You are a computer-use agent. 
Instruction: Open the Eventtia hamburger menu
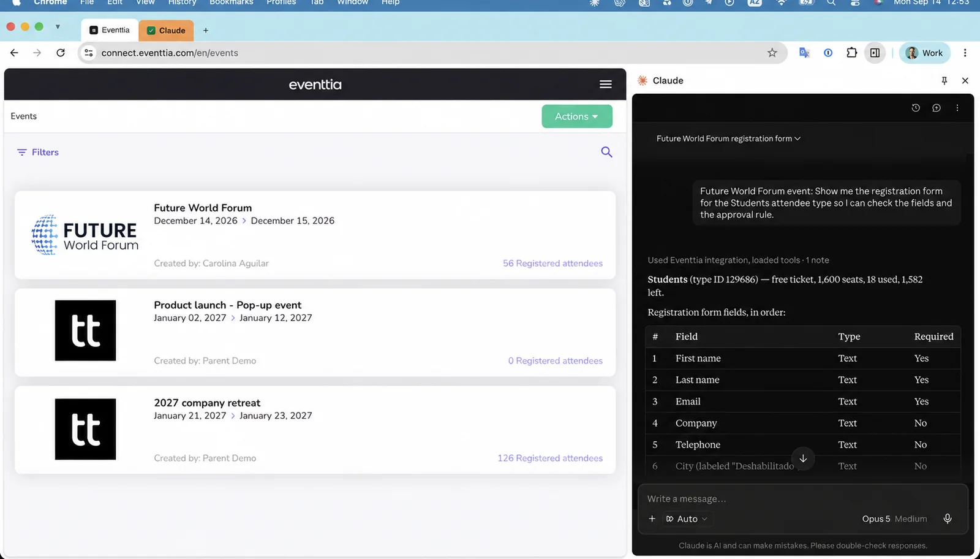pos(605,85)
